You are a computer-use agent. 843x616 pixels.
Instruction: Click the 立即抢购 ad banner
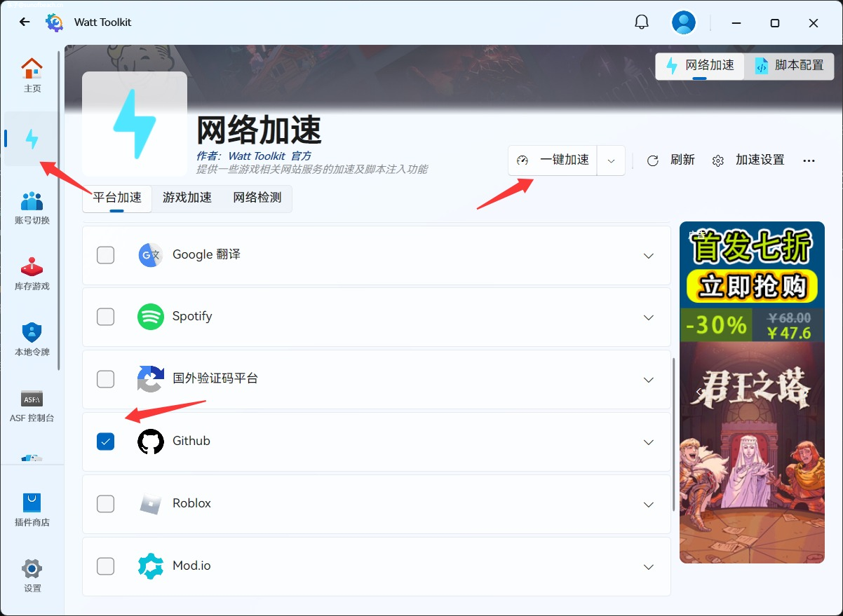pos(751,287)
